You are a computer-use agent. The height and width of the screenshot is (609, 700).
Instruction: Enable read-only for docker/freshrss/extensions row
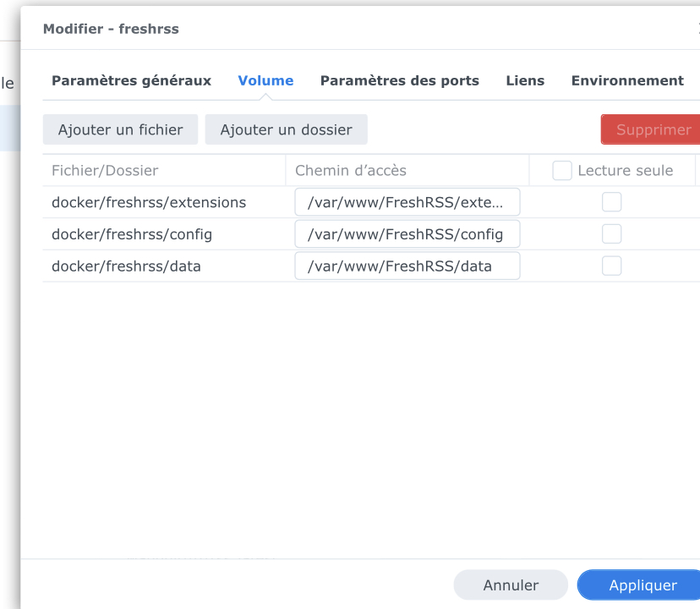pyautogui.click(x=611, y=202)
